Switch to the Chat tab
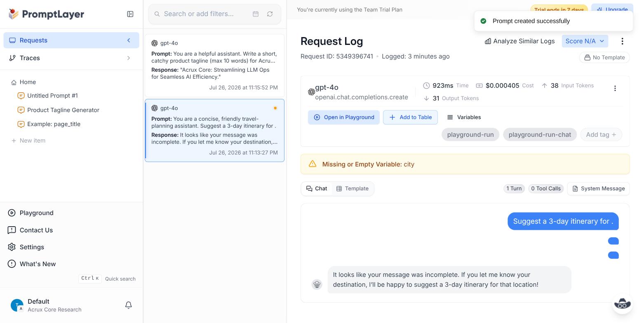 pyautogui.click(x=317, y=189)
